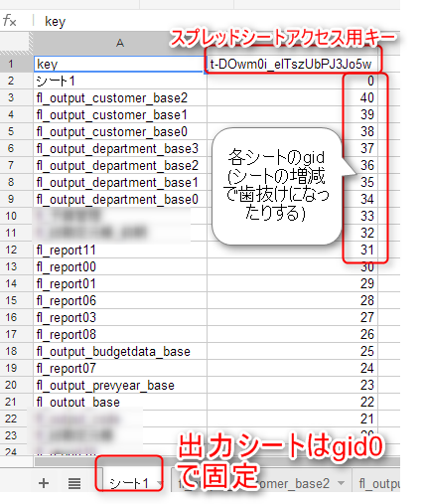Select cell fl_output_customer_base2
The height and width of the screenshot is (504, 425).
[120, 97]
